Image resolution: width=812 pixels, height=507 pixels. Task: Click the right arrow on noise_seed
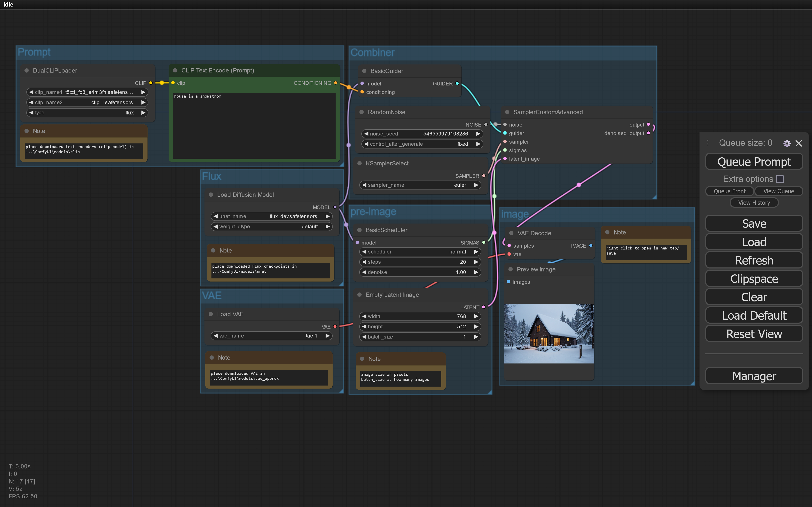pyautogui.click(x=478, y=134)
